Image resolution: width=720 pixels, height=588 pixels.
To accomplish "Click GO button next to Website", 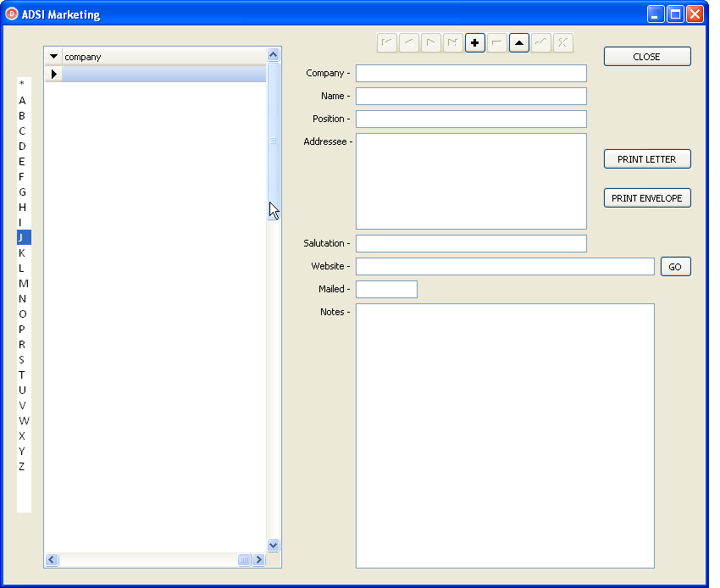I will click(675, 267).
